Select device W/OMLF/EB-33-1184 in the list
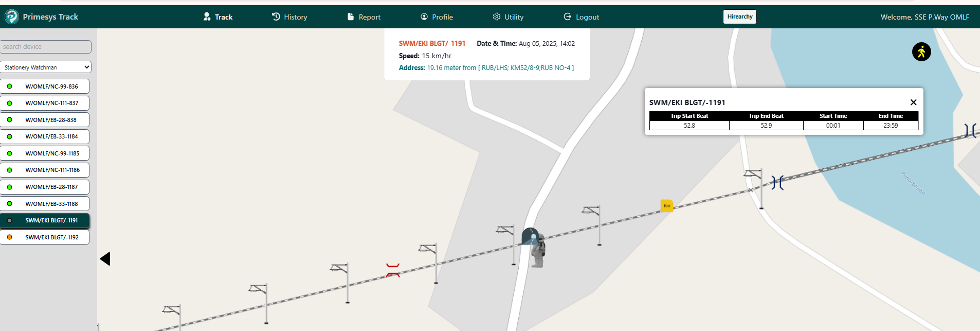Viewport: 980px width, 331px height. pos(51,137)
